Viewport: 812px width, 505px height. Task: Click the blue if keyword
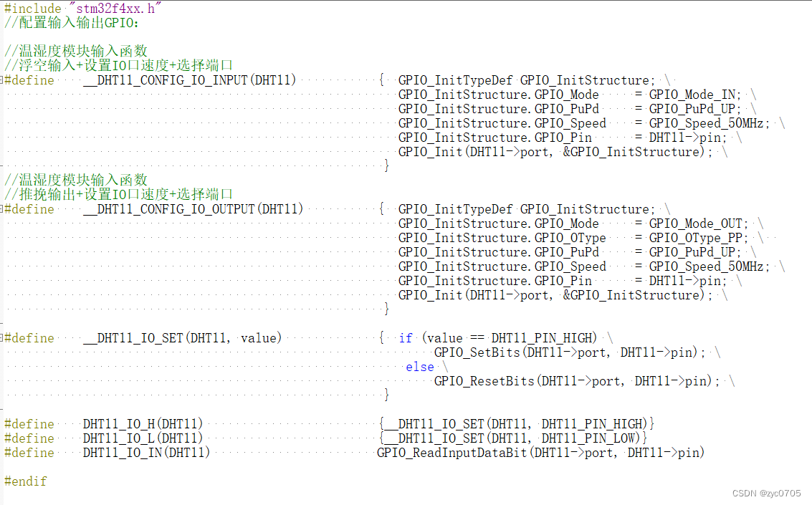point(406,338)
